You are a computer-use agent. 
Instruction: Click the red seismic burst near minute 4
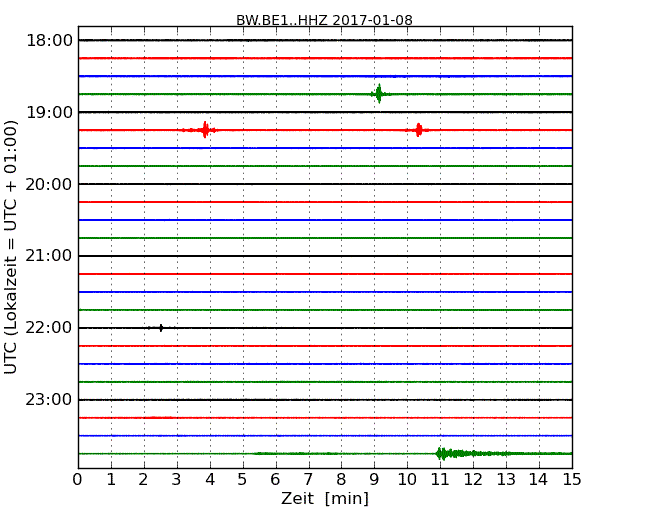point(205,130)
